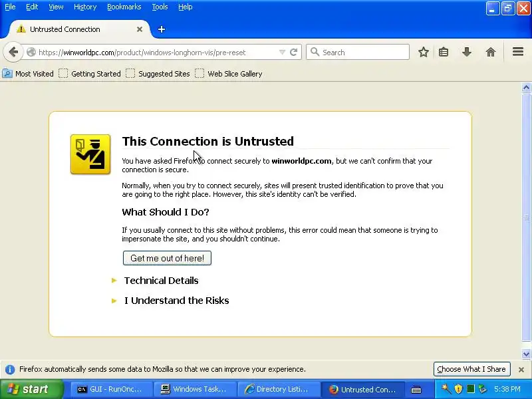Open the Edit menu
Viewport: 532px width, 399px height.
point(32,7)
